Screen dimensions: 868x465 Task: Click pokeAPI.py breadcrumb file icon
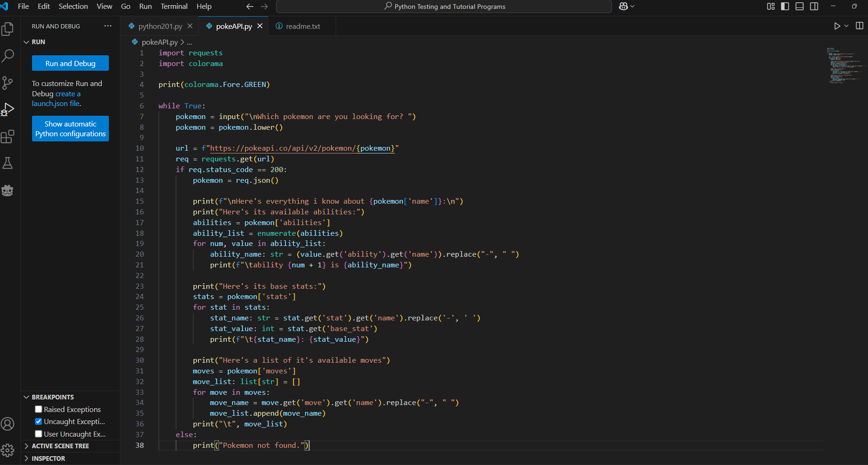(135, 42)
